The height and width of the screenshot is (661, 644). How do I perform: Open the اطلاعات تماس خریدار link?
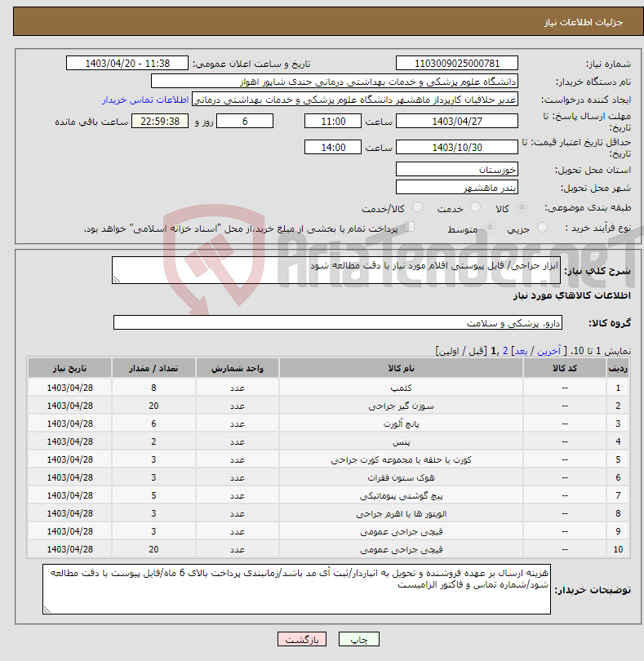point(145,100)
